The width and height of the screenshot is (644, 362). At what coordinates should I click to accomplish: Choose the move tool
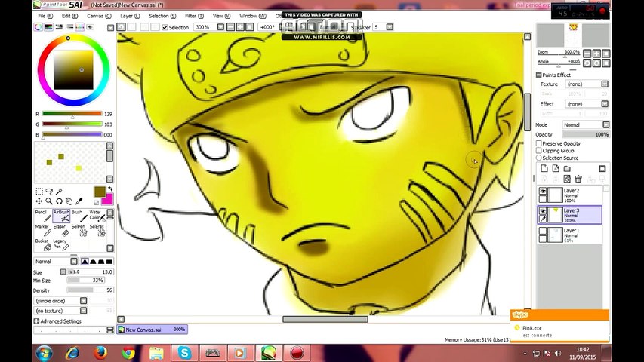(39, 201)
